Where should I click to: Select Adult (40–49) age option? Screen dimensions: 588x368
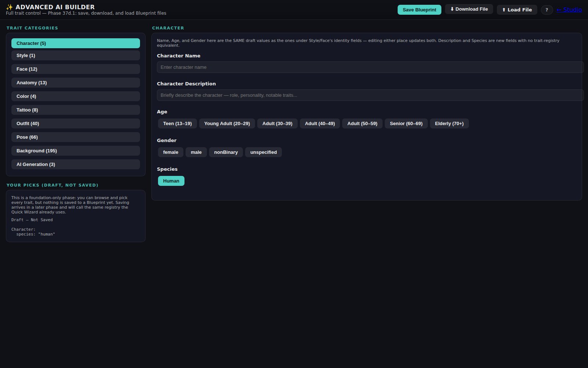tap(320, 124)
